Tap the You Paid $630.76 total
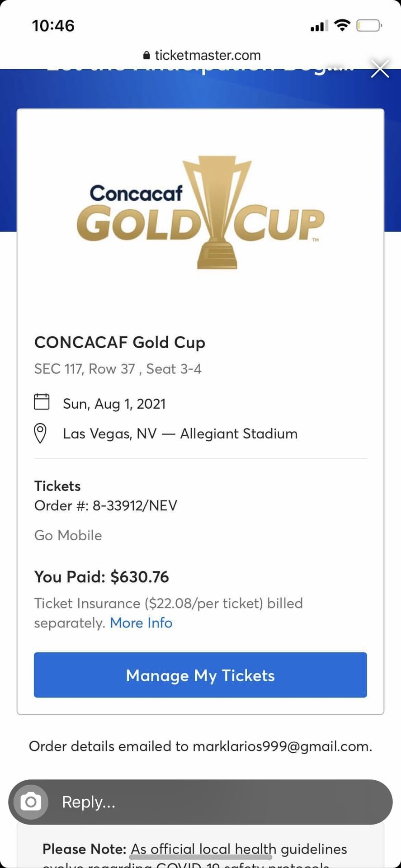Screen dimensions: 401x868 (102, 577)
